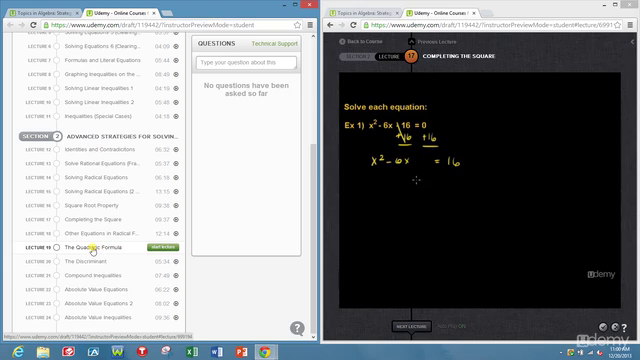Open PowerPoint from taskbar
Viewport: 640px width, 360px height.
tap(242, 351)
